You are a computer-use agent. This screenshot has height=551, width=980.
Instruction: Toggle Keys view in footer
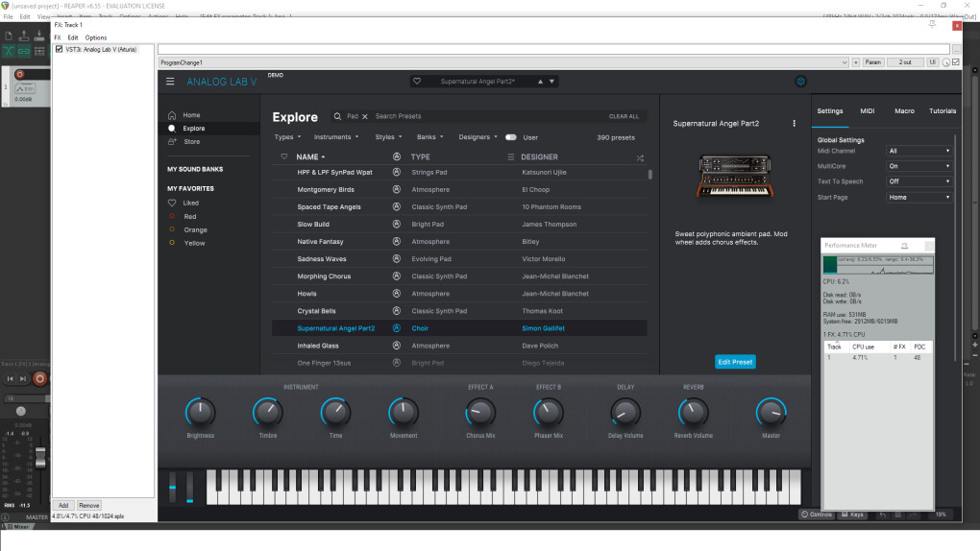pos(852,515)
